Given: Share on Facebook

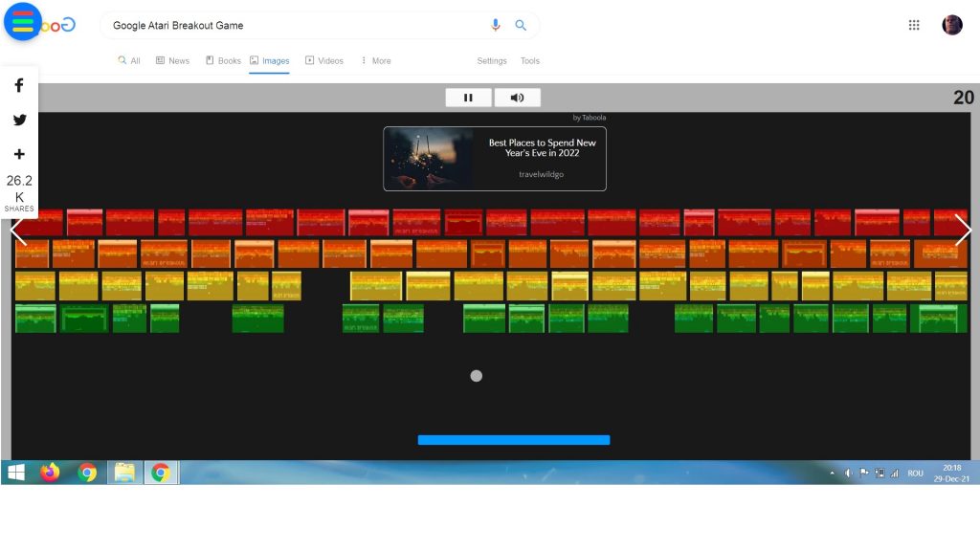Looking at the screenshot, I should coord(19,85).
